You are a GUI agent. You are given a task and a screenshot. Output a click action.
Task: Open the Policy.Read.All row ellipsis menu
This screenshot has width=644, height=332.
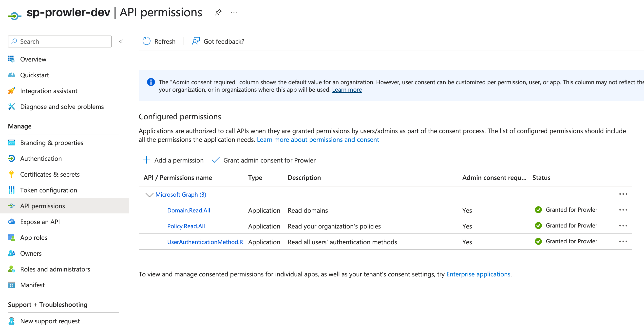point(623,226)
